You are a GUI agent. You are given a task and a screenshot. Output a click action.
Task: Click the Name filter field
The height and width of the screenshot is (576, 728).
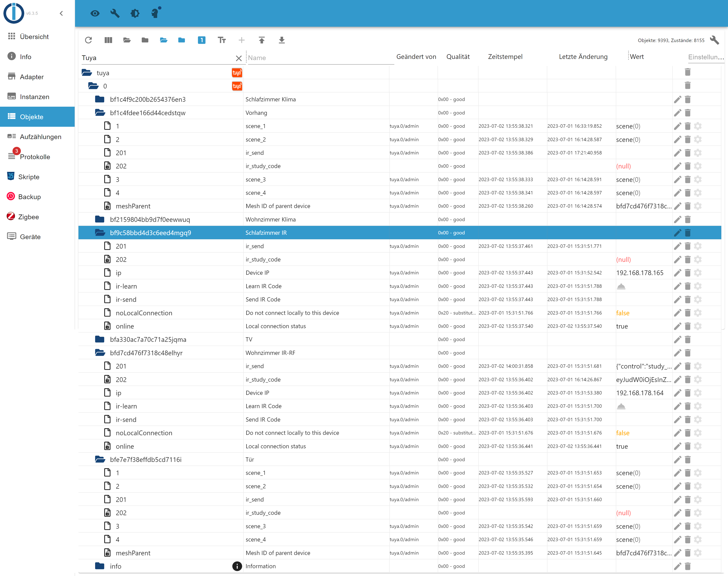(320, 58)
